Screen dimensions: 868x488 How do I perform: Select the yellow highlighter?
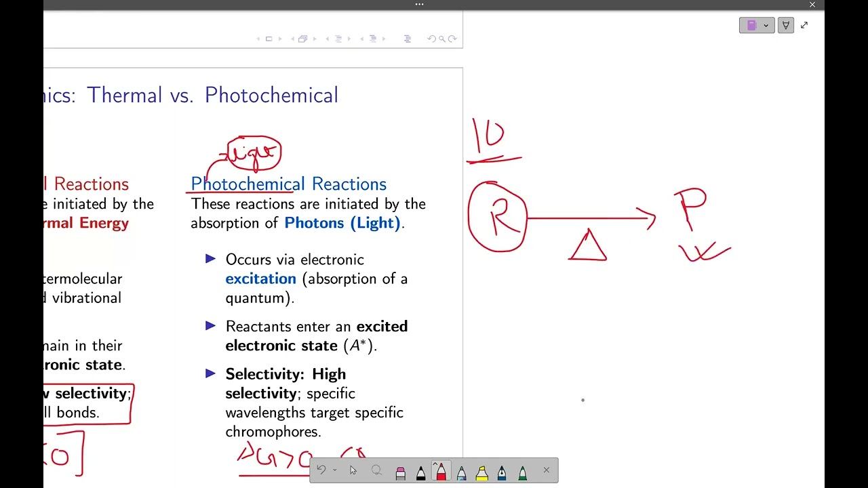(481, 472)
